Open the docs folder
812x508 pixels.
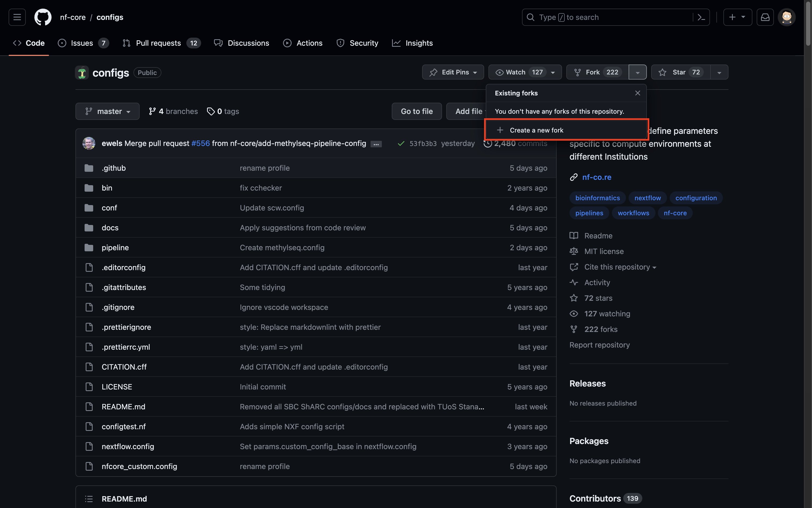[x=110, y=227]
